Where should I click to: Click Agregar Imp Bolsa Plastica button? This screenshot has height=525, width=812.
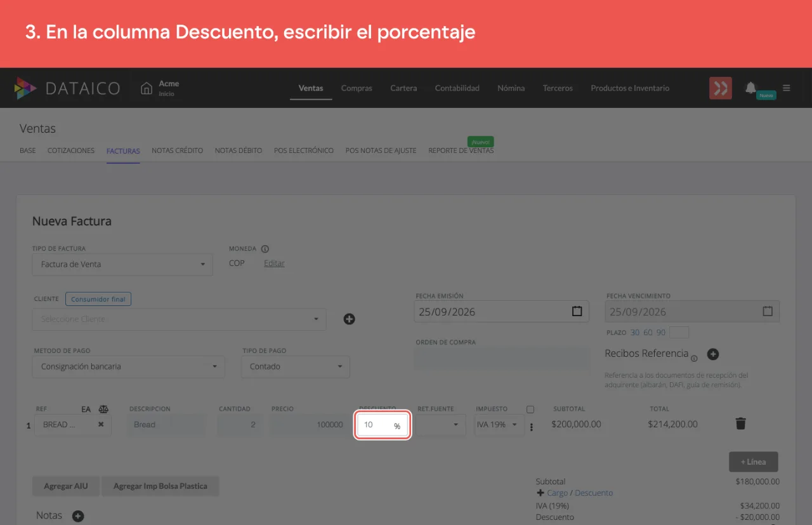pos(160,486)
